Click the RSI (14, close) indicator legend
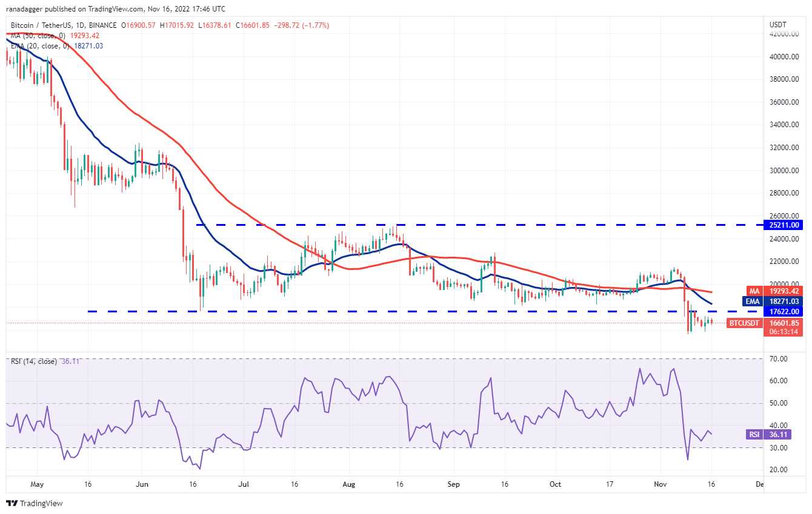This screenshot has height=514, width=812. (33, 361)
